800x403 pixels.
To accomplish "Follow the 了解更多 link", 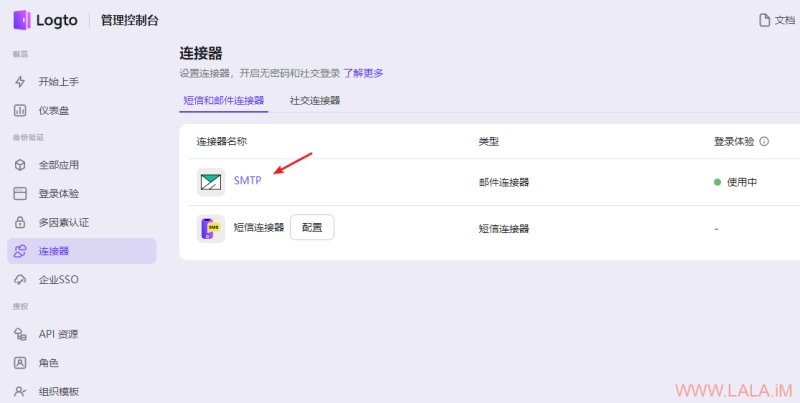I will click(363, 73).
